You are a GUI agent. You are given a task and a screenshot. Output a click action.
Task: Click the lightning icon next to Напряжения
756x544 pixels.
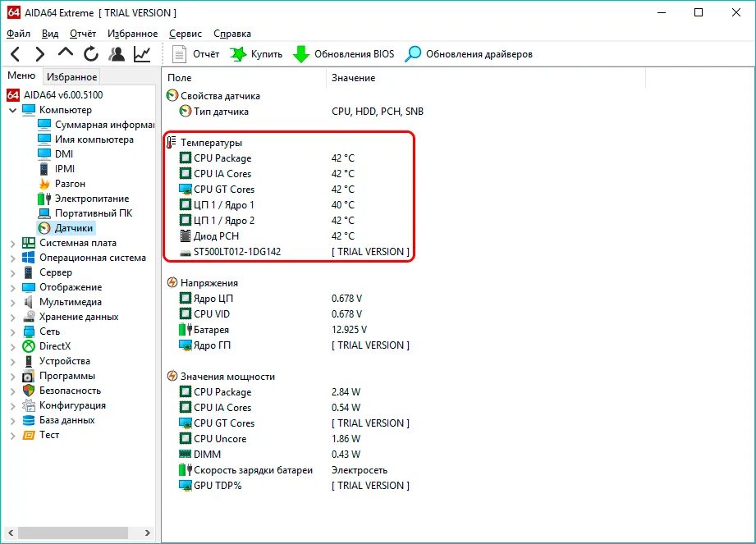click(172, 282)
